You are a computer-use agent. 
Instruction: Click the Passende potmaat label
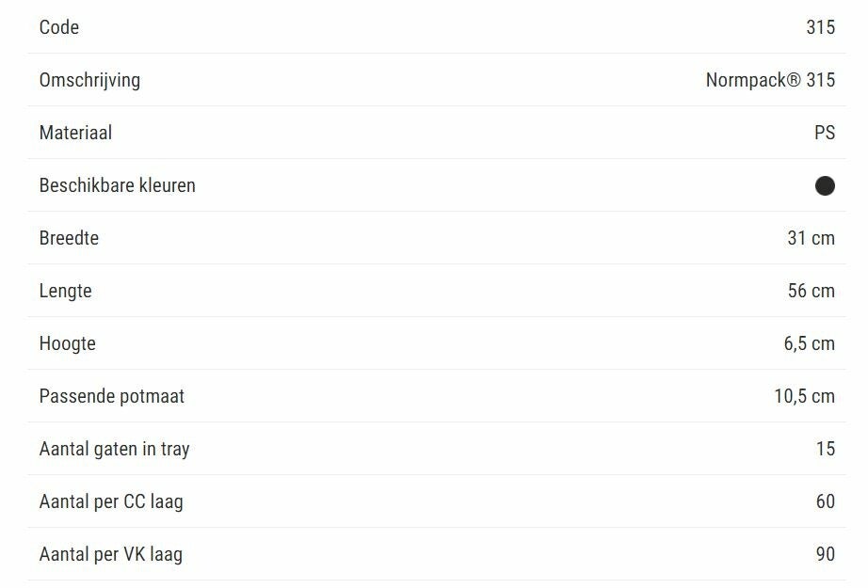(111, 396)
